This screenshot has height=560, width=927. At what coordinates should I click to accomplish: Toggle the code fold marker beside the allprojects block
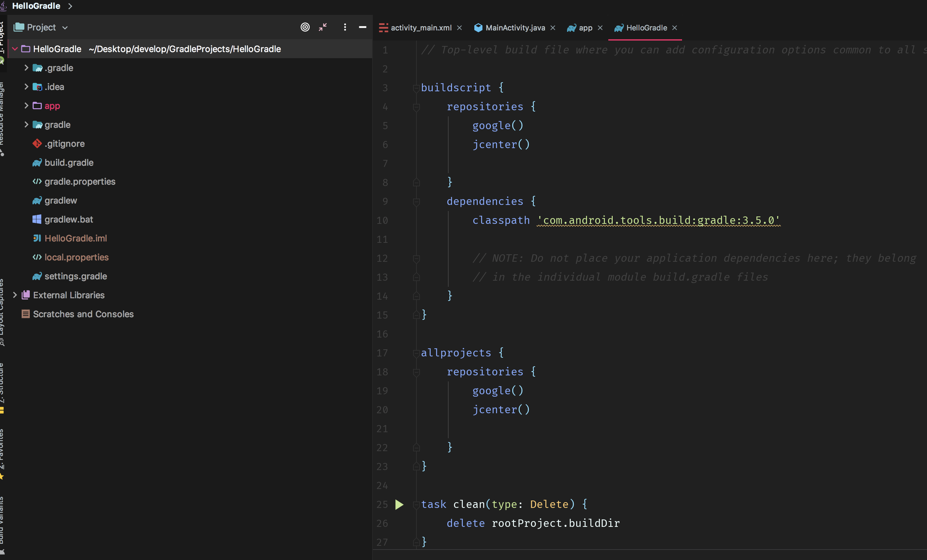click(x=416, y=353)
